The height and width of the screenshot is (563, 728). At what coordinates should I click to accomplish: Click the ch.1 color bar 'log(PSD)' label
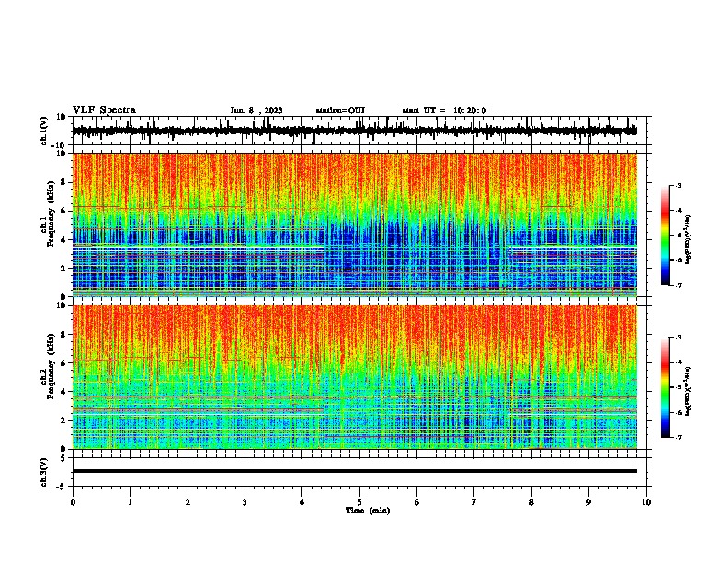[x=688, y=239]
